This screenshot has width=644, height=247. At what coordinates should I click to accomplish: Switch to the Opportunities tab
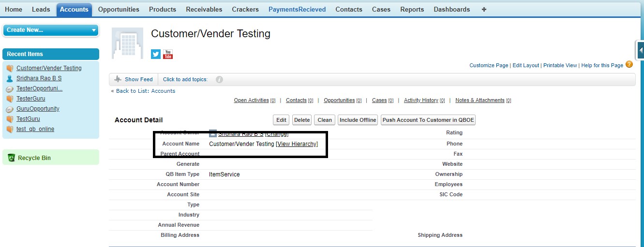(x=119, y=9)
